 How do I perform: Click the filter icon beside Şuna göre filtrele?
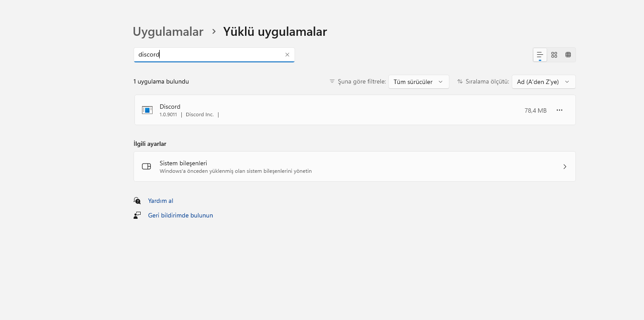click(332, 81)
